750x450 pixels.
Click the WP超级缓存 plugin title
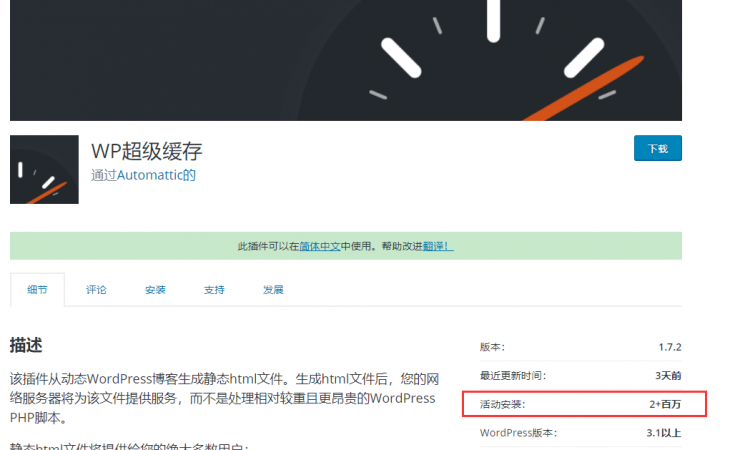[147, 151]
